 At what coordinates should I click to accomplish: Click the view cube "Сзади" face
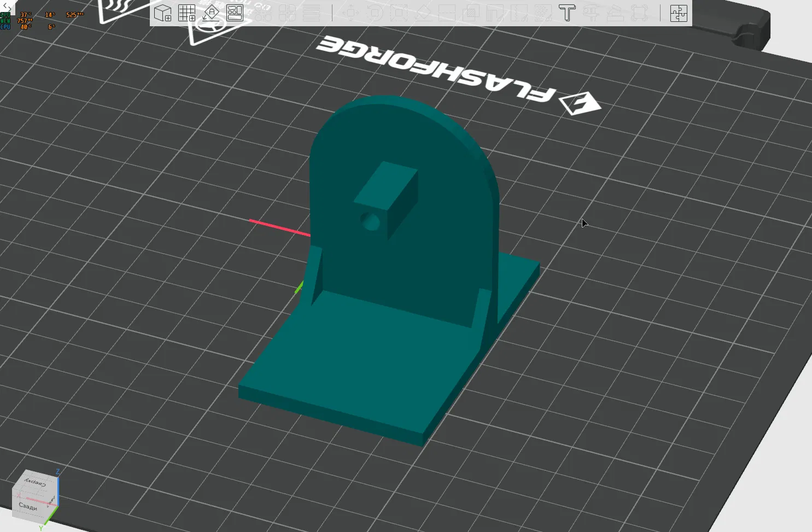point(27,506)
